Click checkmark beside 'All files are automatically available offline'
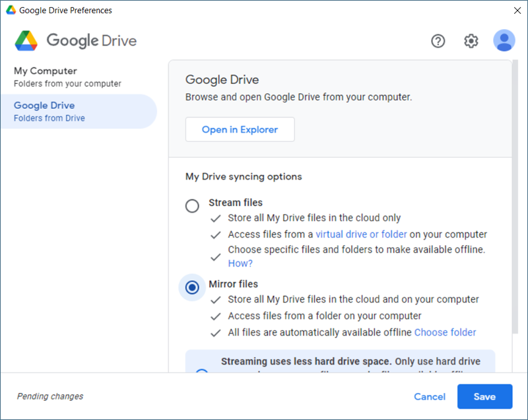This screenshot has height=420, width=528. pos(216,333)
